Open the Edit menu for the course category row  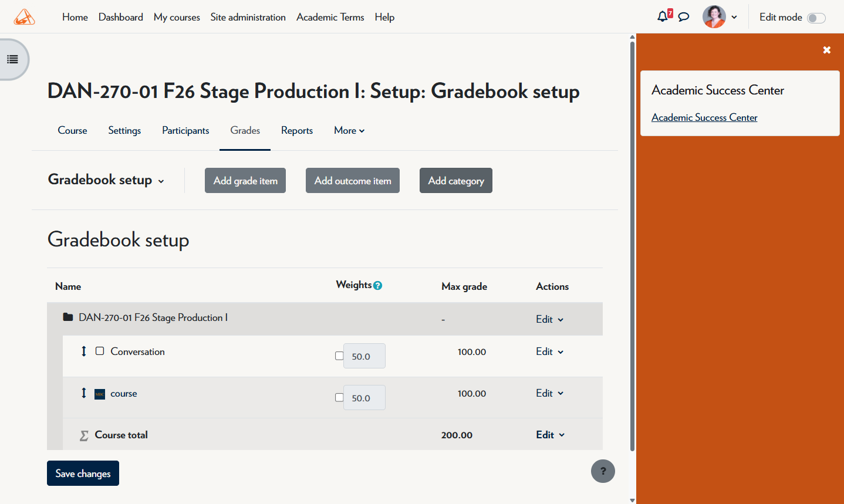[549, 319]
